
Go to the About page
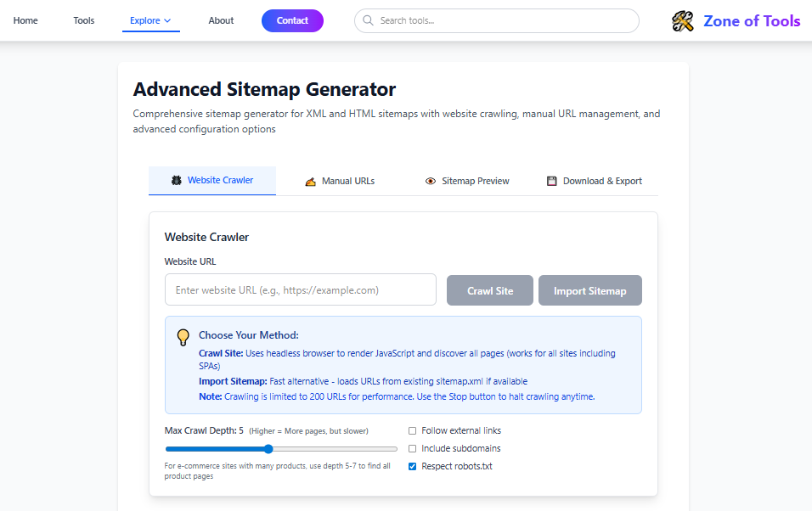(x=221, y=20)
